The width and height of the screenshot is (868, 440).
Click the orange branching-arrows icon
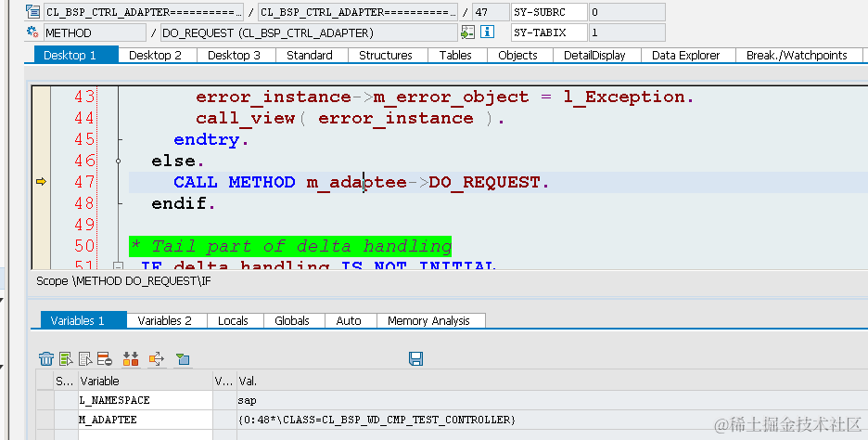(157, 358)
